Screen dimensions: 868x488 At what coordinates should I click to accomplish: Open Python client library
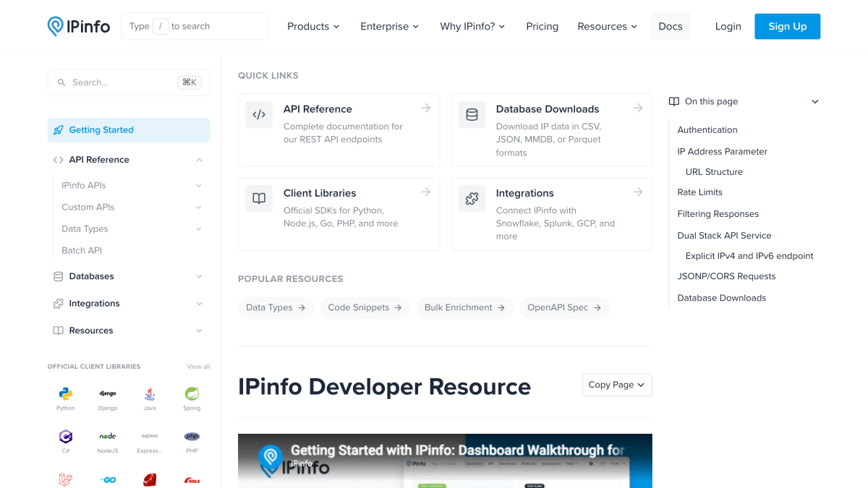[x=66, y=398]
